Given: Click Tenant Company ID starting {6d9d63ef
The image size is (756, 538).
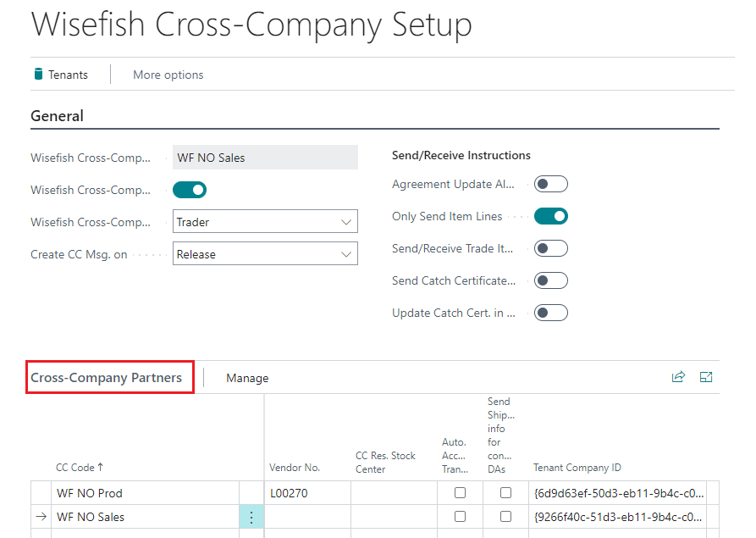Looking at the screenshot, I should (618, 493).
